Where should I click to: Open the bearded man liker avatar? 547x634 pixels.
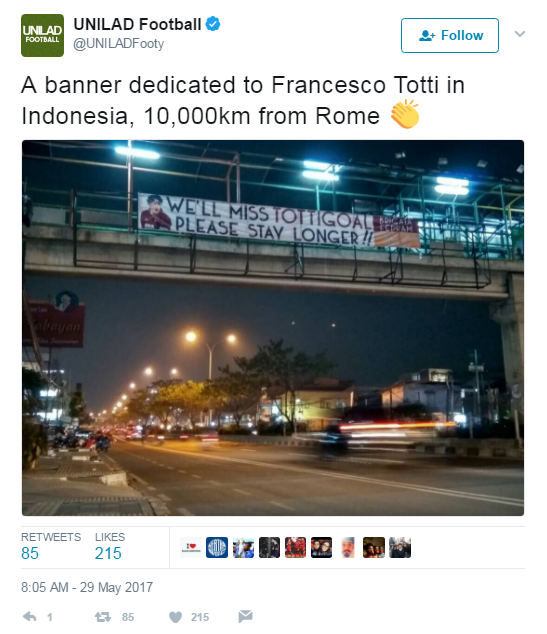click(x=348, y=547)
